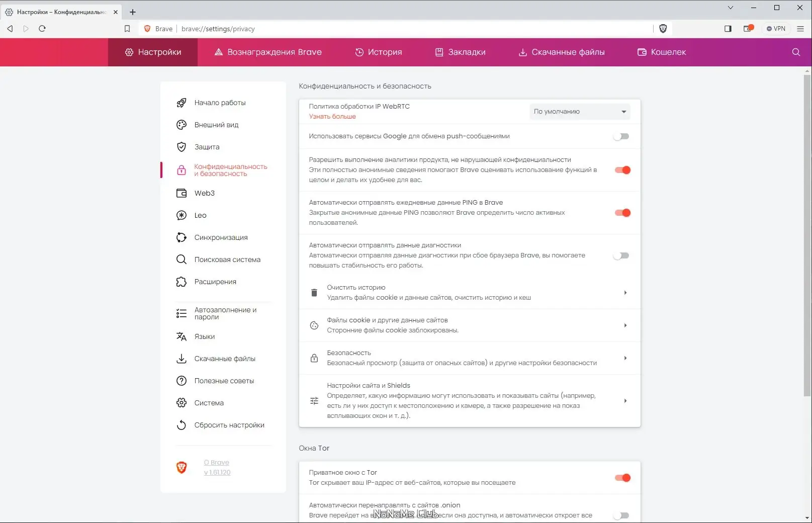Click the gear icon for Система
The image size is (812, 523).
pos(182,403)
